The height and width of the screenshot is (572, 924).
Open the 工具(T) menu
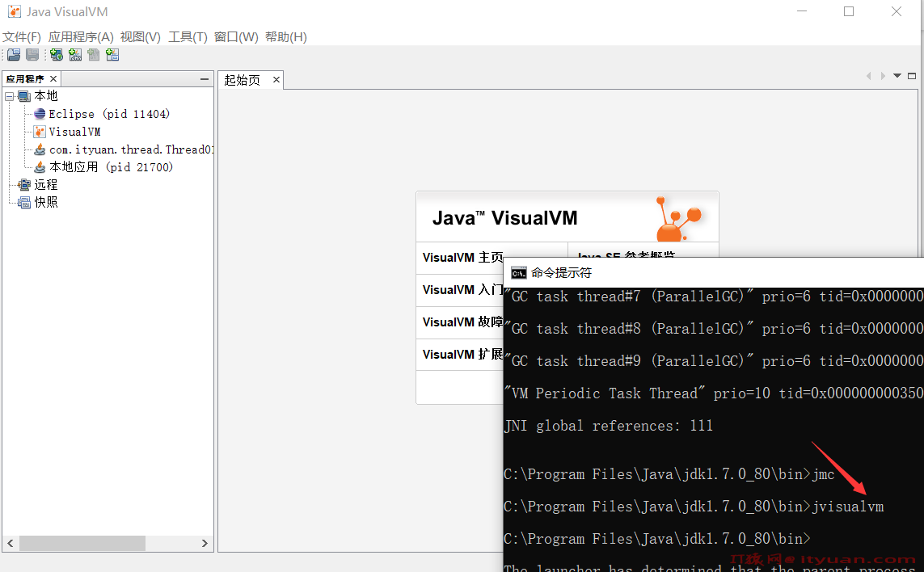[x=188, y=36]
